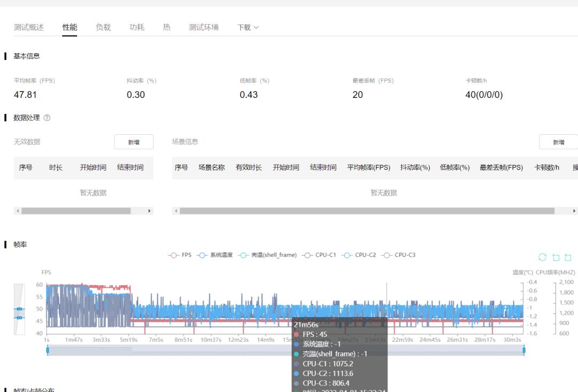Click the zoom reset icon on the chart
This screenshot has height=392, width=578.
568,257
